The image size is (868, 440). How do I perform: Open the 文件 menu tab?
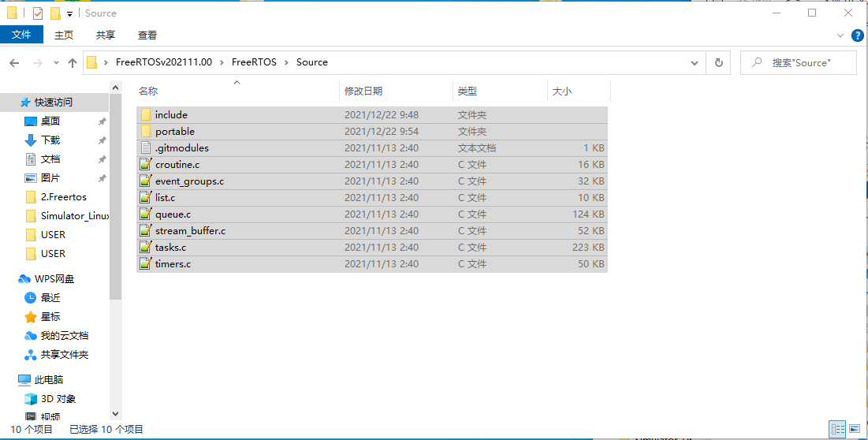pyautogui.click(x=21, y=35)
